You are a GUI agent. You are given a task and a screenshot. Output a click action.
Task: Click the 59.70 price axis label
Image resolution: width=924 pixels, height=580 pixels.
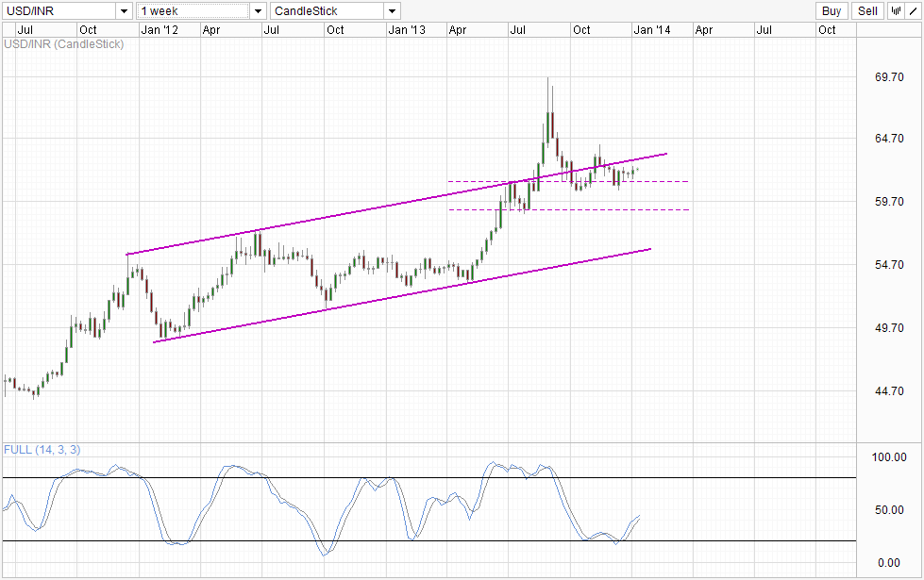[x=889, y=202]
